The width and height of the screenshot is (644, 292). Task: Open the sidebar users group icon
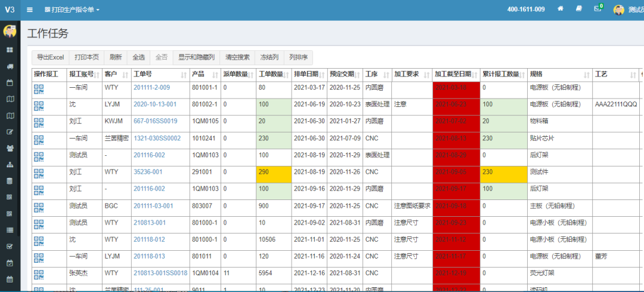pyautogui.click(x=10, y=148)
